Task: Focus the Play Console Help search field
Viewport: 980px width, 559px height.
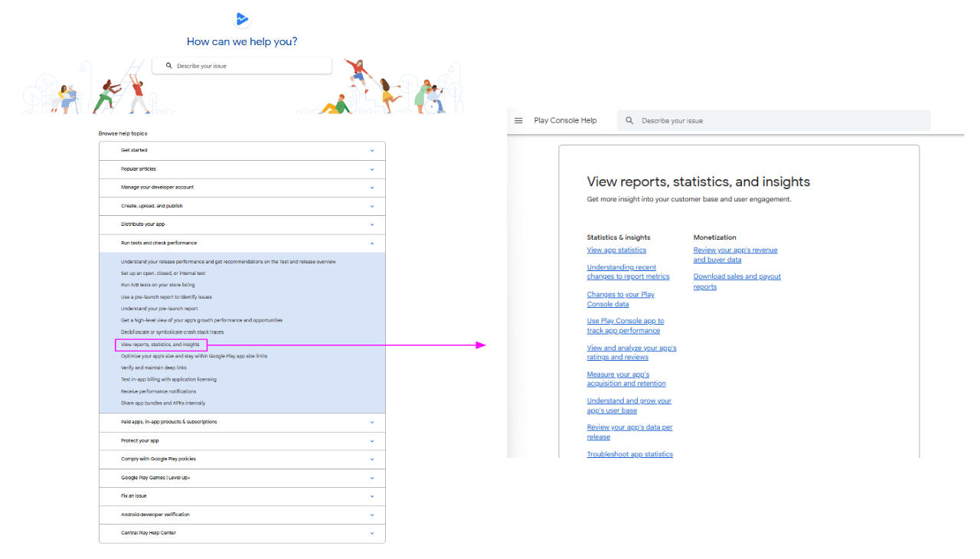Action: 774,120
